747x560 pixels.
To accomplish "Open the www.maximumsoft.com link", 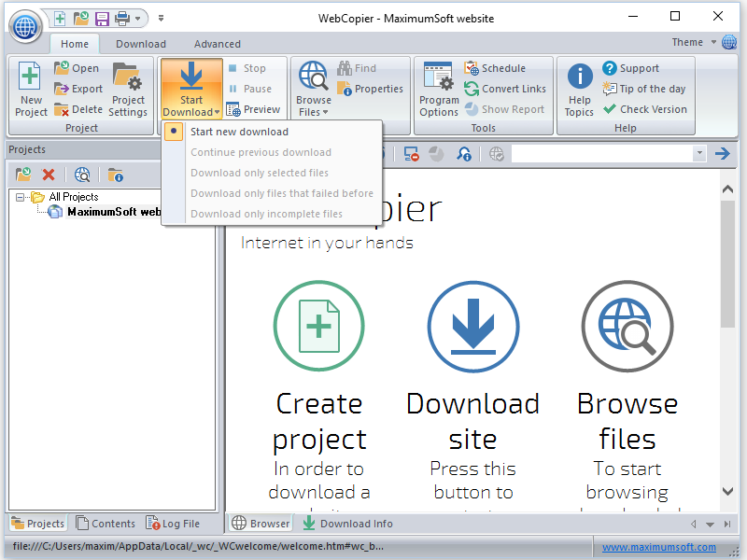I will click(659, 547).
